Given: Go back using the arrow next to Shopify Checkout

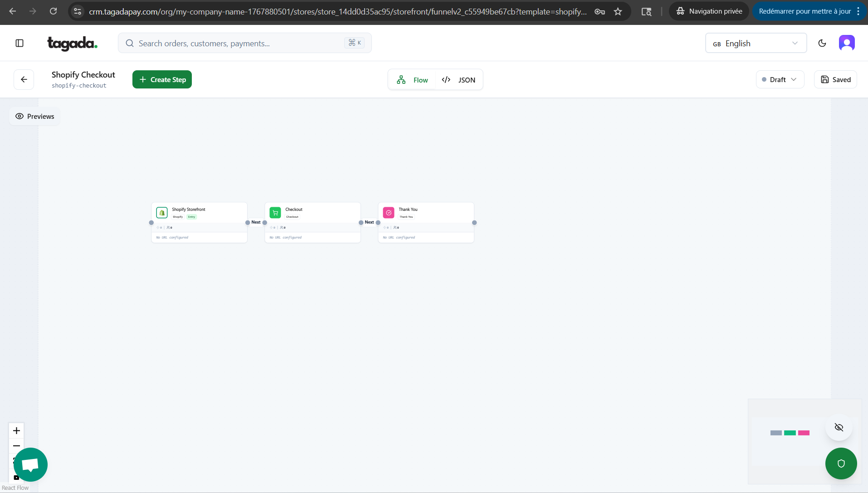Looking at the screenshot, I should [x=24, y=80].
